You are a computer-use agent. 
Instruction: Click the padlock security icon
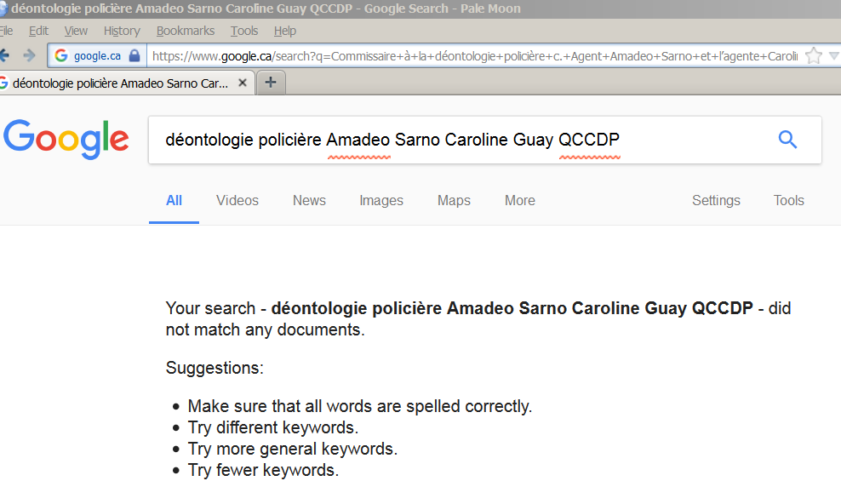click(x=134, y=56)
